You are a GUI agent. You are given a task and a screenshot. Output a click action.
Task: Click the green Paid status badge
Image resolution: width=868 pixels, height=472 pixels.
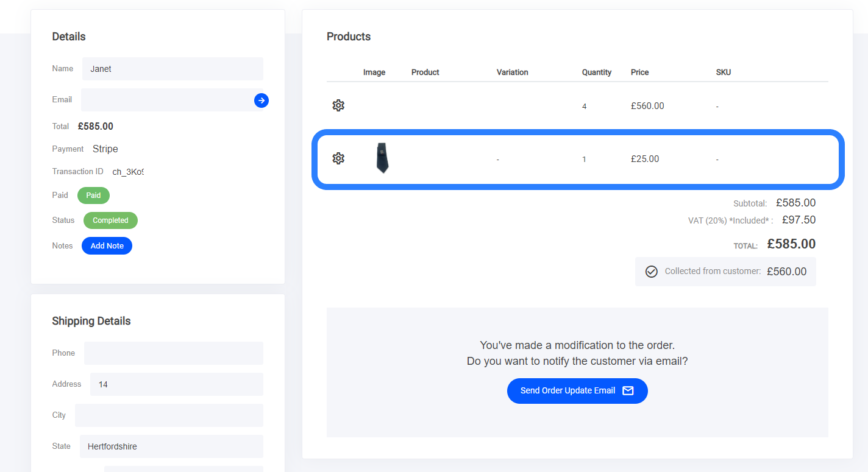[x=93, y=195]
